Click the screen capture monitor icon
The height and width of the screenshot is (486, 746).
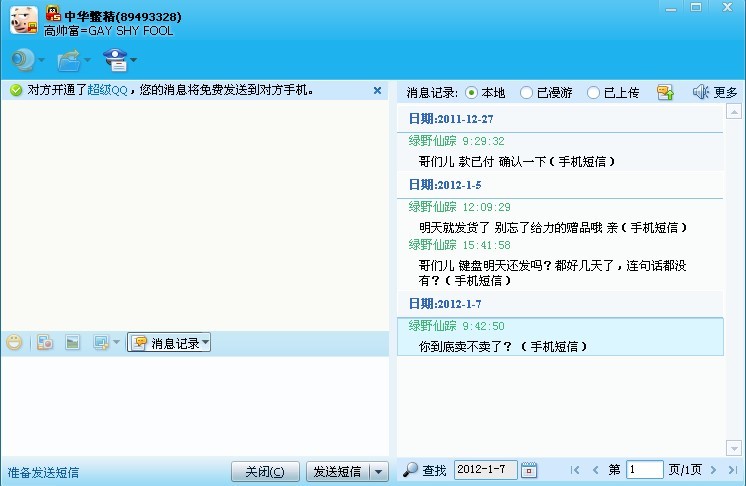(101, 342)
